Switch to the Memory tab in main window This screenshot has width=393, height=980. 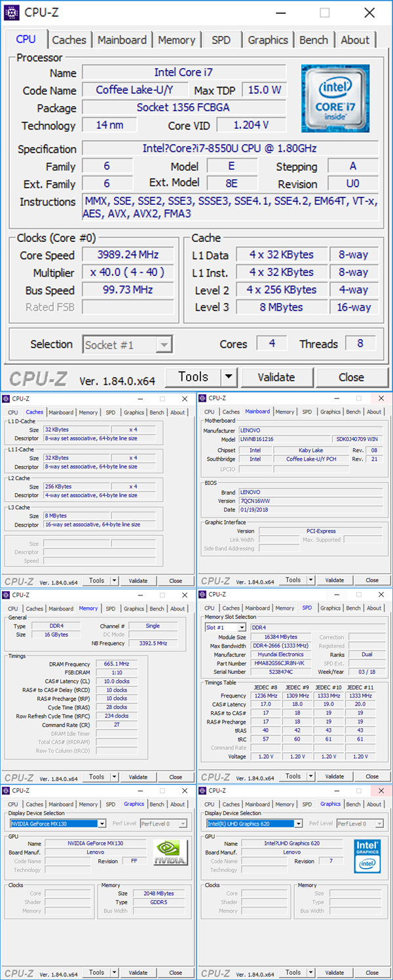click(176, 40)
